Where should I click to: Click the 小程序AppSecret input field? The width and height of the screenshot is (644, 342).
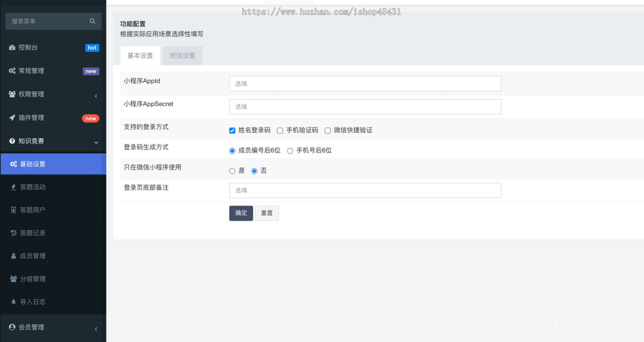pos(365,107)
